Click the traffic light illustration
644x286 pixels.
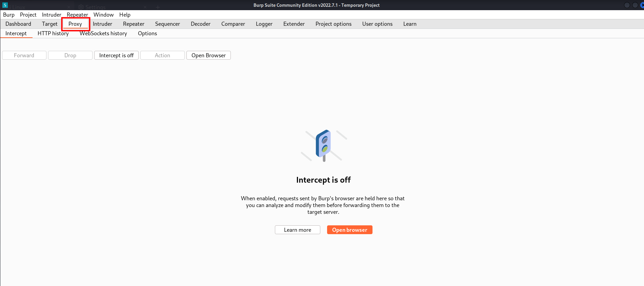click(324, 146)
